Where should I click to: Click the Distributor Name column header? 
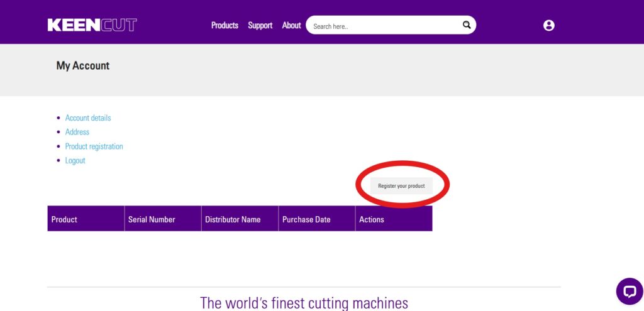tap(233, 219)
